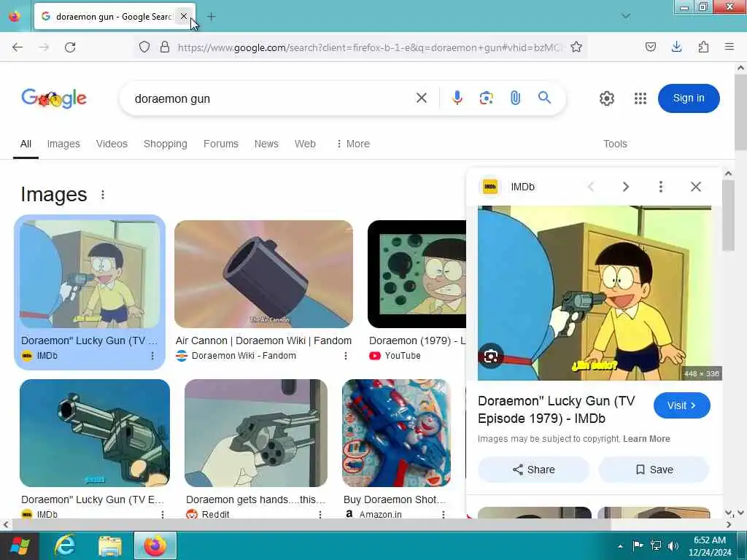Visit the IMDb page for this image

click(x=682, y=405)
